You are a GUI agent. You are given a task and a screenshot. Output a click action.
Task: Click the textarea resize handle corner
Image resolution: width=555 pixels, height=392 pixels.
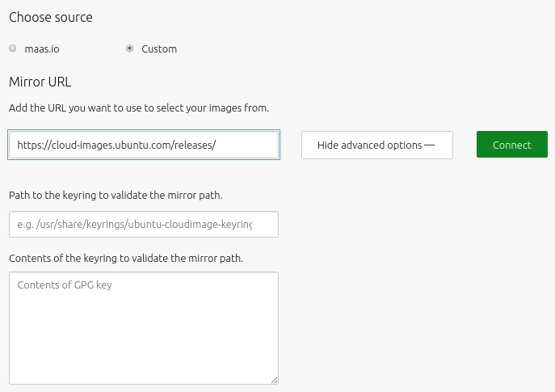[275, 381]
